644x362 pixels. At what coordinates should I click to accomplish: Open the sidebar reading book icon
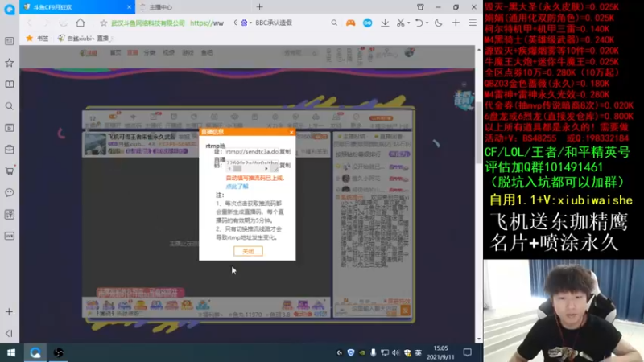tap(9, 84)
